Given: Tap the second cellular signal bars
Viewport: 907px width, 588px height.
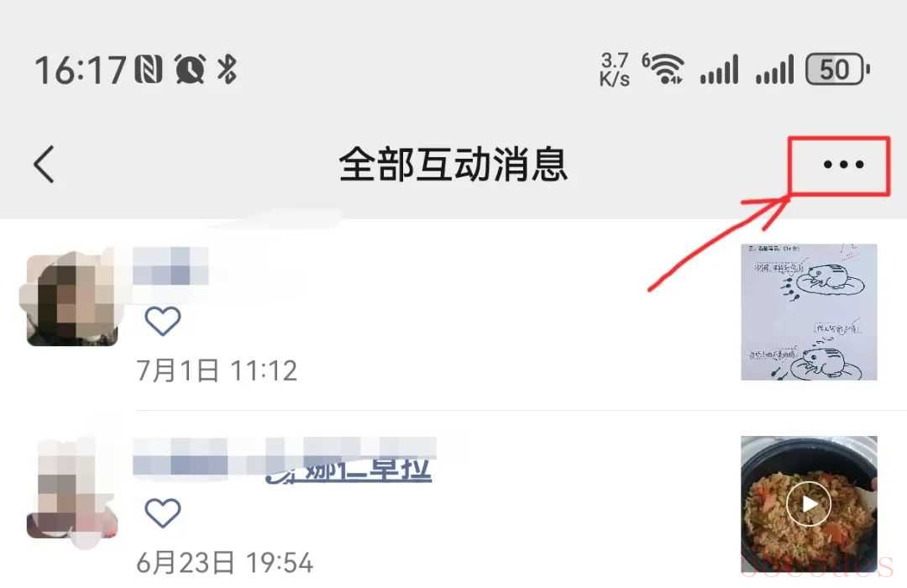Looking at the screenshot, I should pos(774,70).
